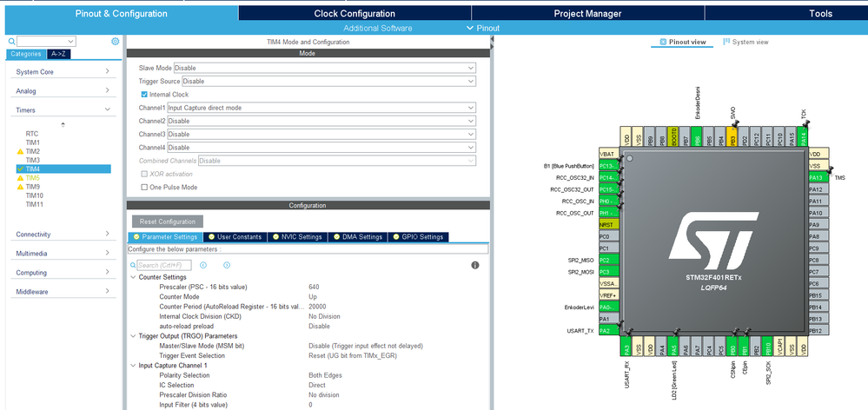
Task: Click the TIM2 warning icon
Action: tap(21, 151)
